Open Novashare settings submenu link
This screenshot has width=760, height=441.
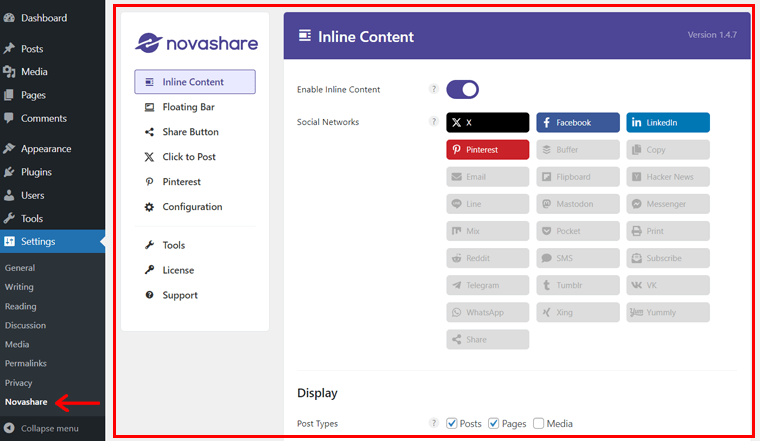pos(26,402)
